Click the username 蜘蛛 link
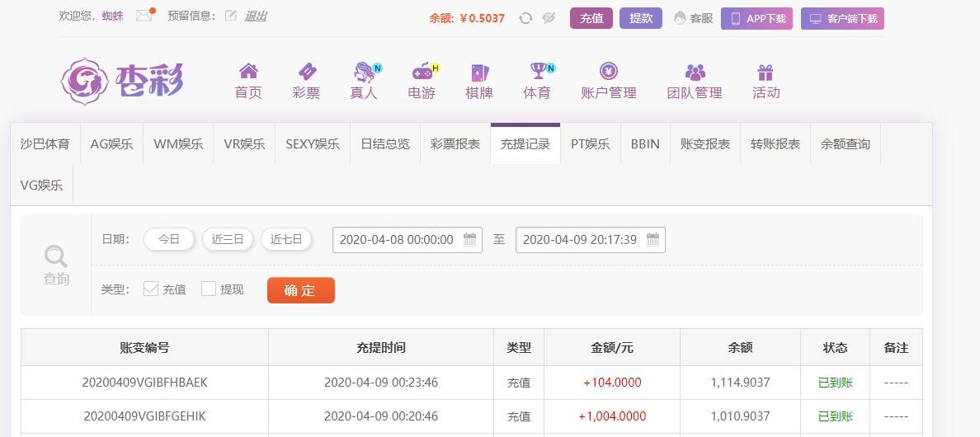The width and height of the screenshot is (980, 437). point(112,16)
